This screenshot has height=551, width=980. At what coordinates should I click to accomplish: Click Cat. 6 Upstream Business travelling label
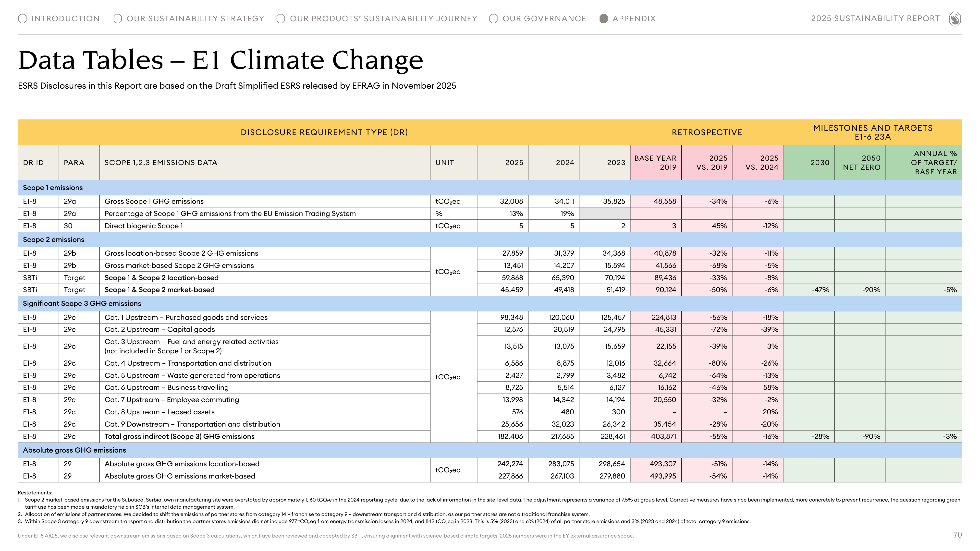[x=167, y=387]
